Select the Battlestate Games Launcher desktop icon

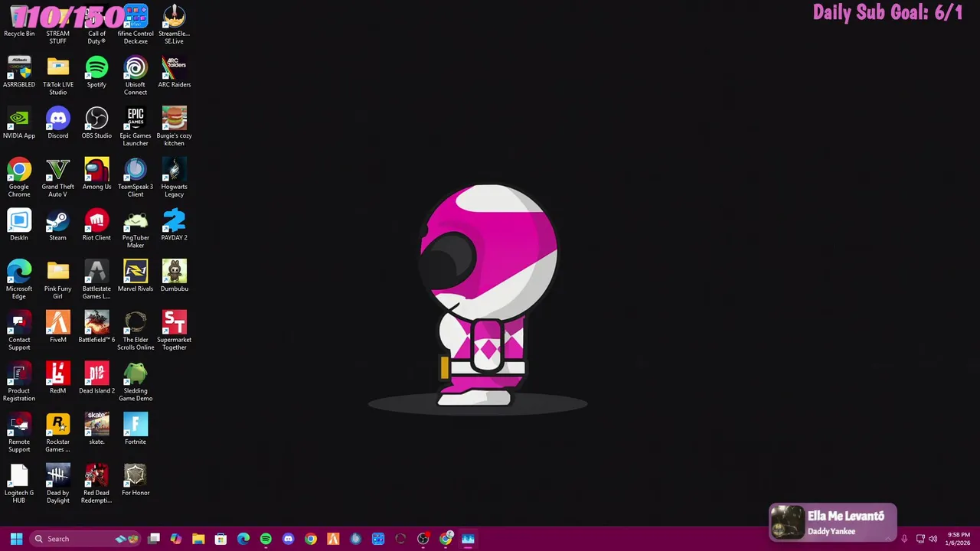coord(96,280)
